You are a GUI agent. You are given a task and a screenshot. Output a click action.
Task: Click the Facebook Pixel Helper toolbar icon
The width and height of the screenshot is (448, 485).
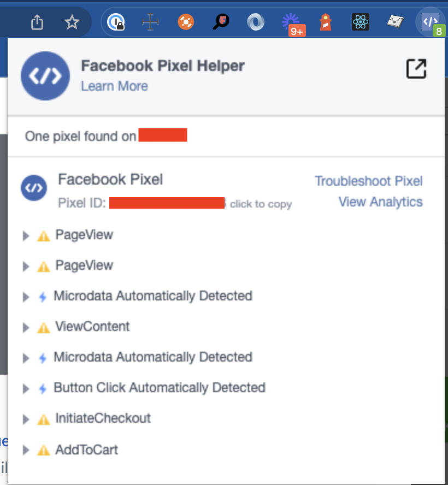tap(431, 22)
